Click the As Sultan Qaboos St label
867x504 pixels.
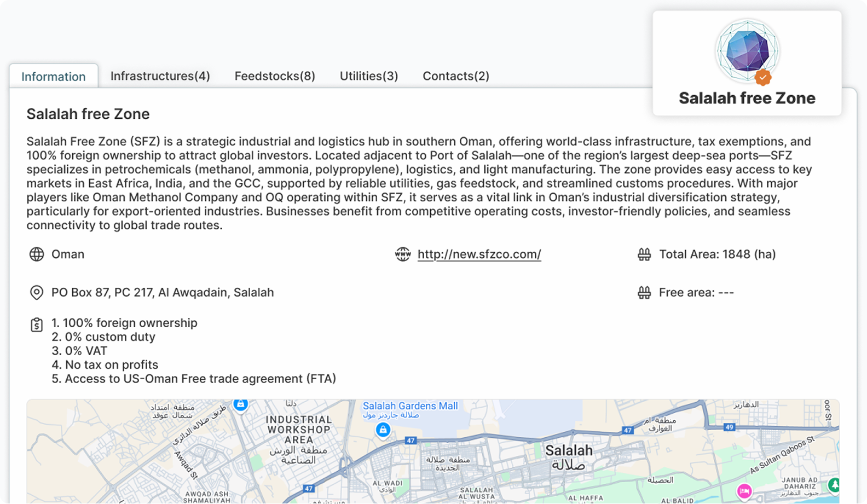(782, 455)
